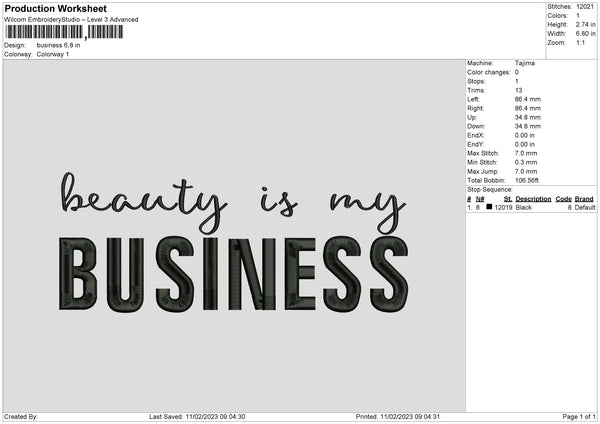
Task: Click the Left value 86.4 mm
Action: click(x=528, y=99)
